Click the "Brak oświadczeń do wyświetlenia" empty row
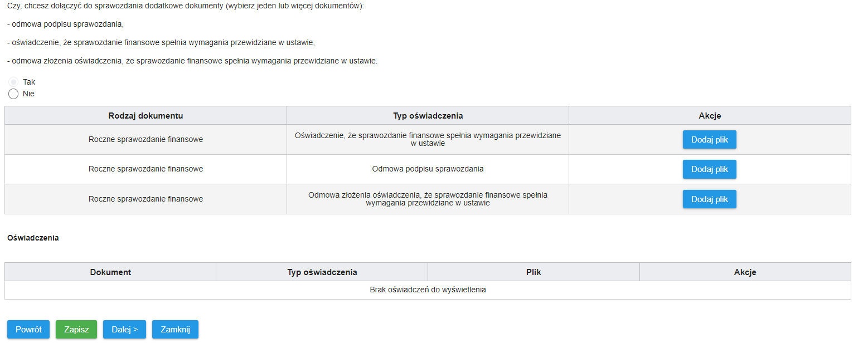 (428, 290)
